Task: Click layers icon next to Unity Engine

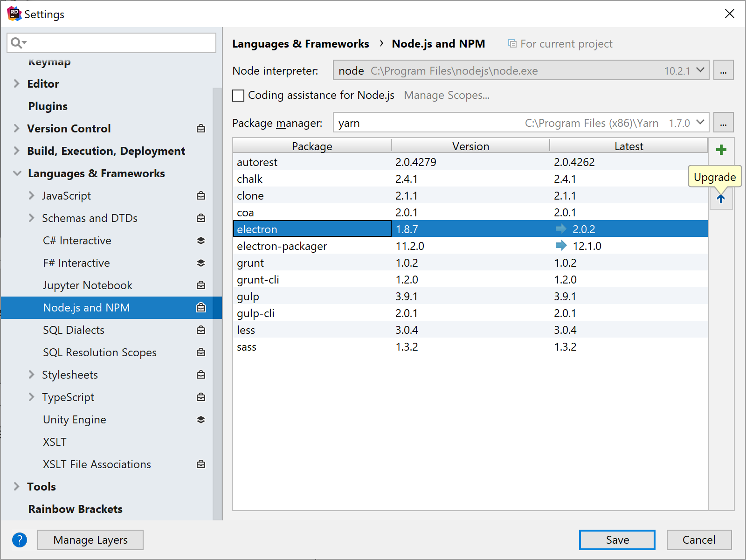Action: [x=201, y=420]
